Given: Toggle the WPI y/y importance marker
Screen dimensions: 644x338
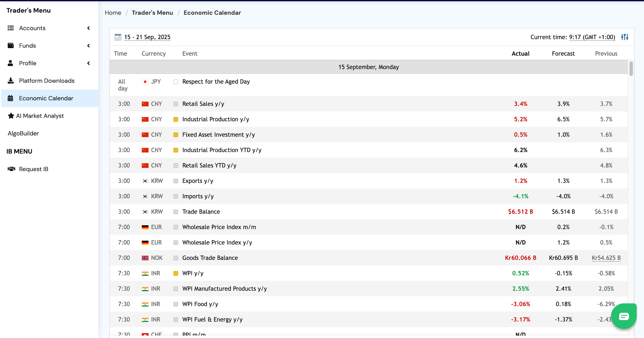Looking at the screenshot, I should [x=176, y=273].
